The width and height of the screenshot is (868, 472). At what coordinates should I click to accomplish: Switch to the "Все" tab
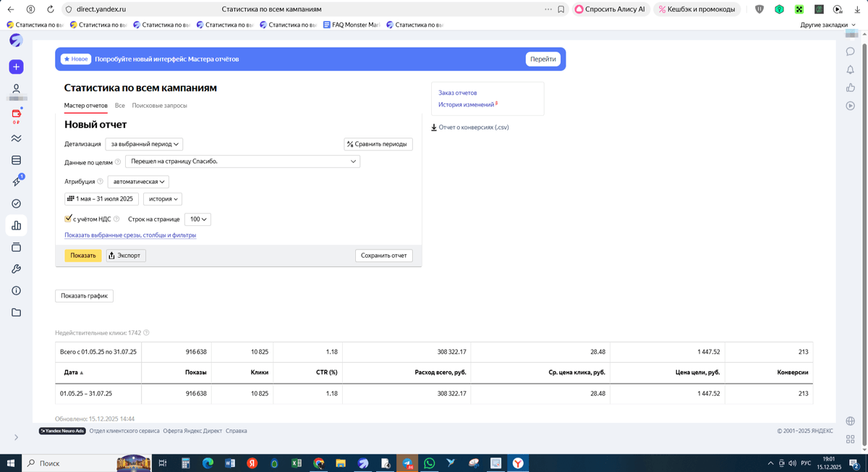120,106
